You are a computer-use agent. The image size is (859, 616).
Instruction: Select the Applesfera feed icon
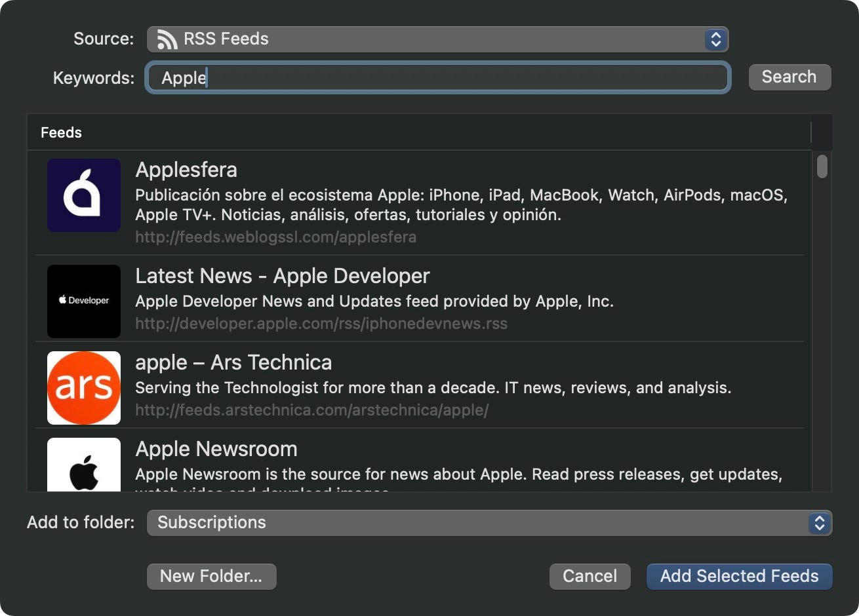pyautogui.click(x=84, y=195)
